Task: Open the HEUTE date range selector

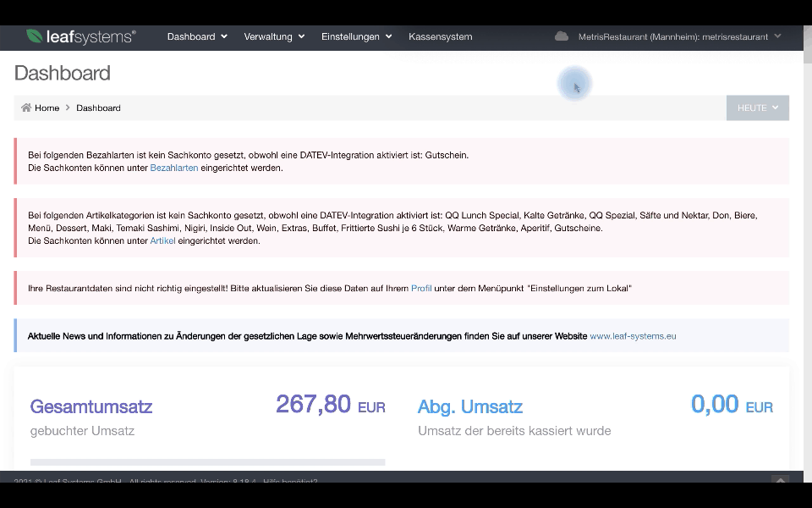Action: click(757, 108)
